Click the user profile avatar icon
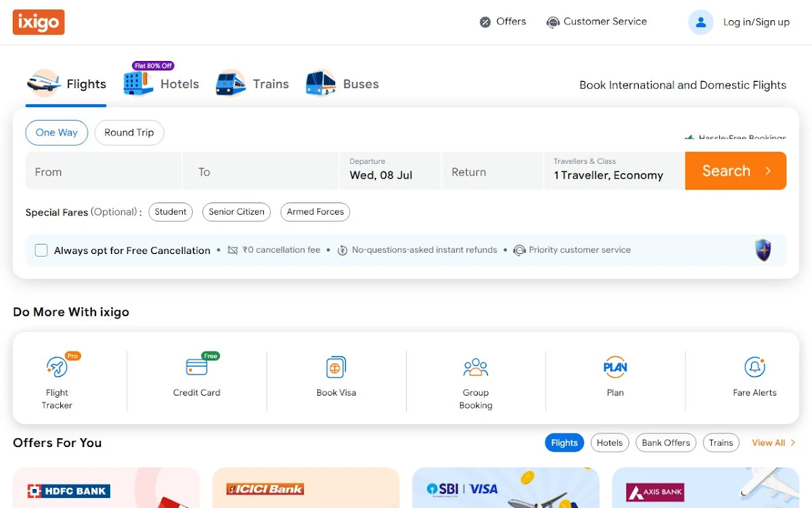 (x=701, y=22)
